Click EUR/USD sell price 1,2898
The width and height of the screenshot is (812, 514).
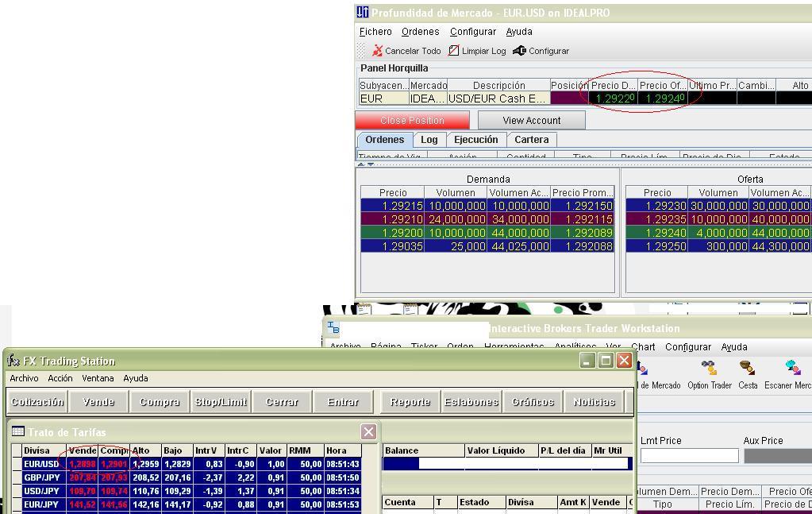click(83, 464)
